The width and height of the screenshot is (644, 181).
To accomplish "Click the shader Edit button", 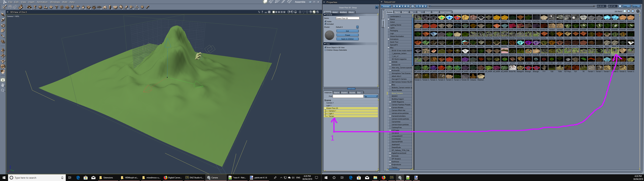I will click(x=347, y=31).
